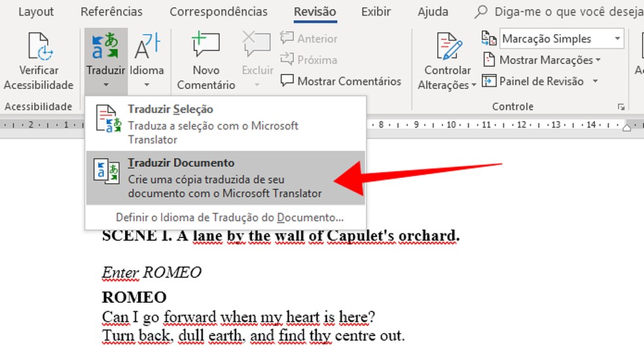Expand the Idioma dropdown arrow
644x361 pixels.
(147, 85)
